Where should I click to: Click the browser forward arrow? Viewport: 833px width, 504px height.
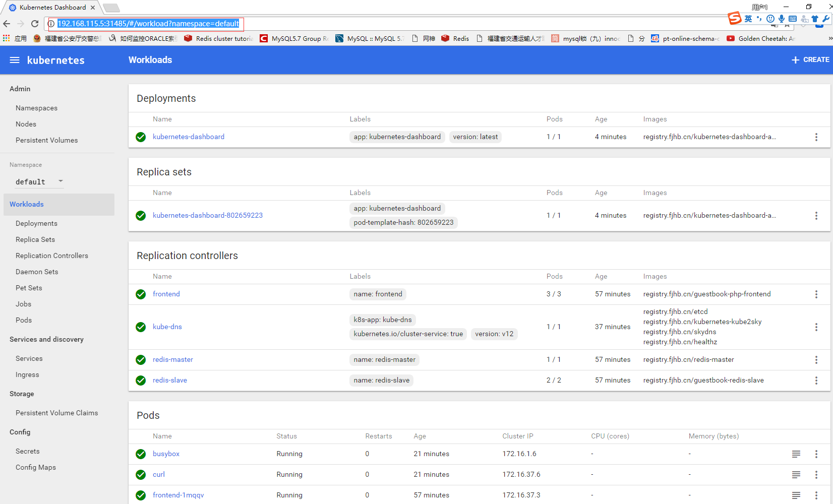click(x=21, y=24)
